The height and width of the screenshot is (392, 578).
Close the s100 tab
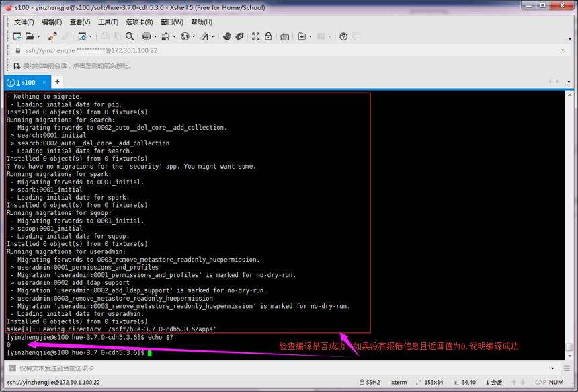(x=44, y=83)
